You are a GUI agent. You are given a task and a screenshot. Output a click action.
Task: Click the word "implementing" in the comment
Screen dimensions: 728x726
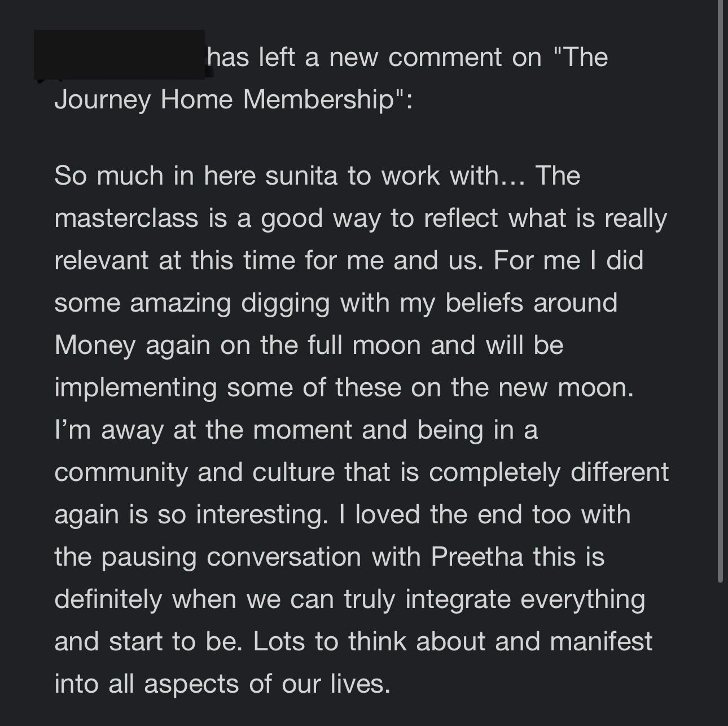[136, 388]
